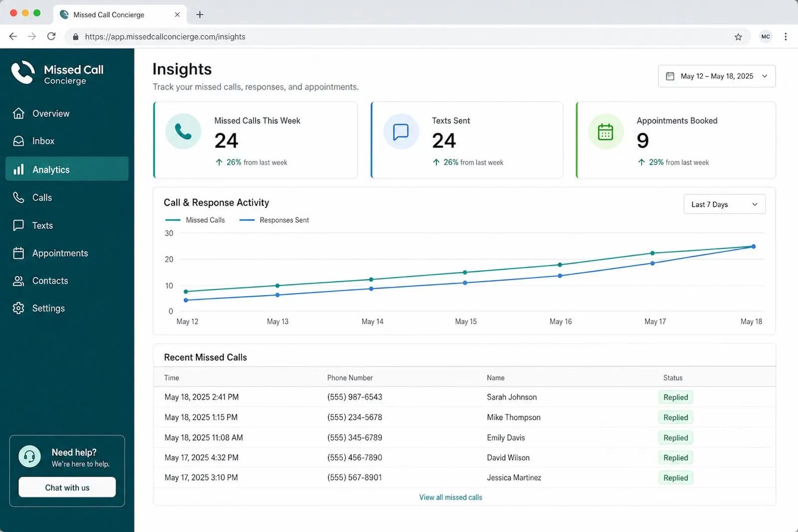Click the Time column header
The image size is (798, 532).
[172, 378]
